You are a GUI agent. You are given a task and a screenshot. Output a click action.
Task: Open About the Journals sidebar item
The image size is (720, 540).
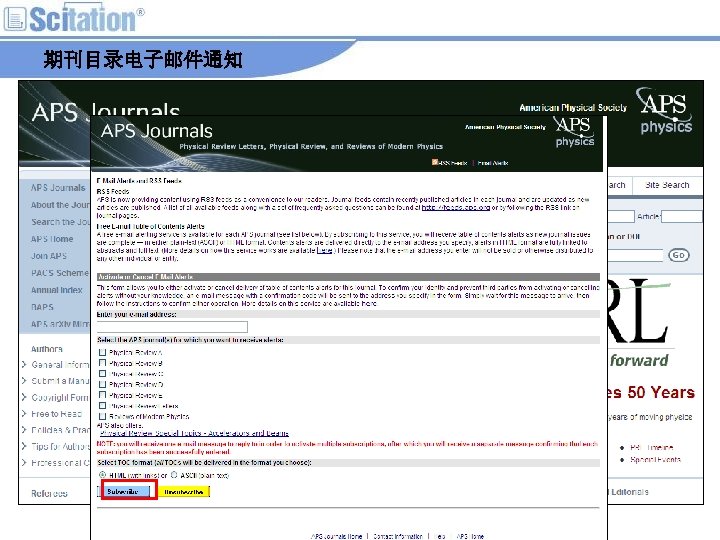60,205
